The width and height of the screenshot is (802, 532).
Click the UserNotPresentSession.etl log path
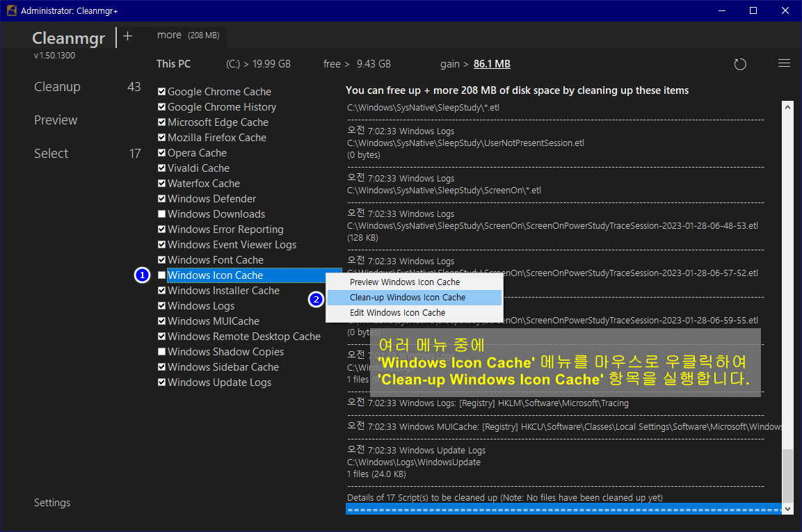[465, 143]
